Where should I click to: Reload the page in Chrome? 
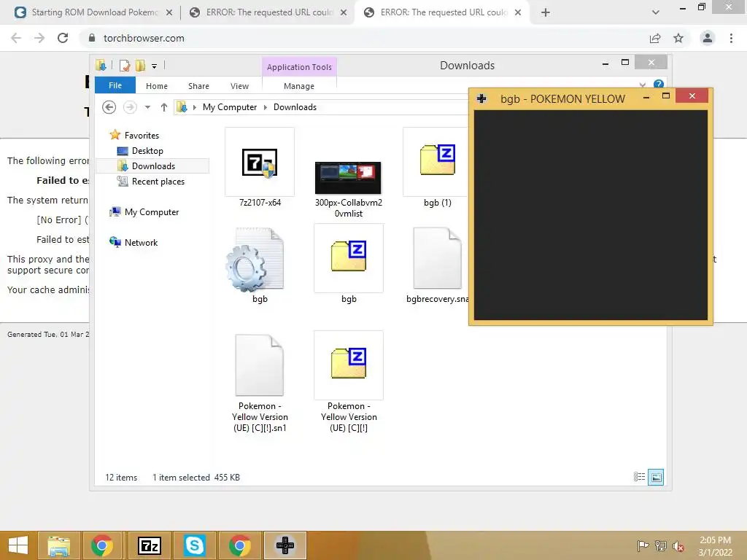pos(63,38)
